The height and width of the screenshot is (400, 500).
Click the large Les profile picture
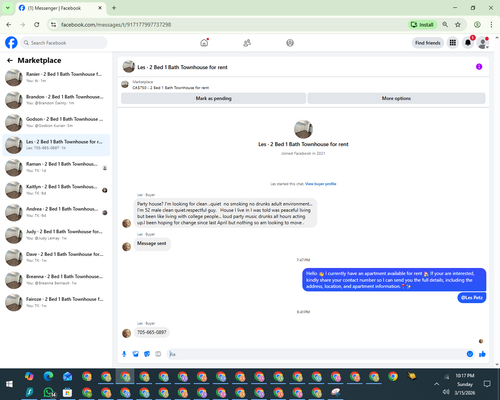pos(303,129)
